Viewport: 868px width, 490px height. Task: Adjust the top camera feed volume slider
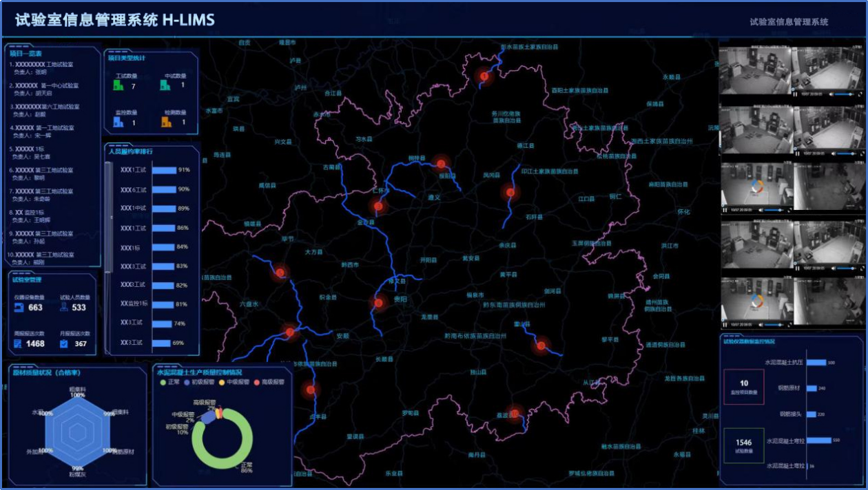click(845, 94)
